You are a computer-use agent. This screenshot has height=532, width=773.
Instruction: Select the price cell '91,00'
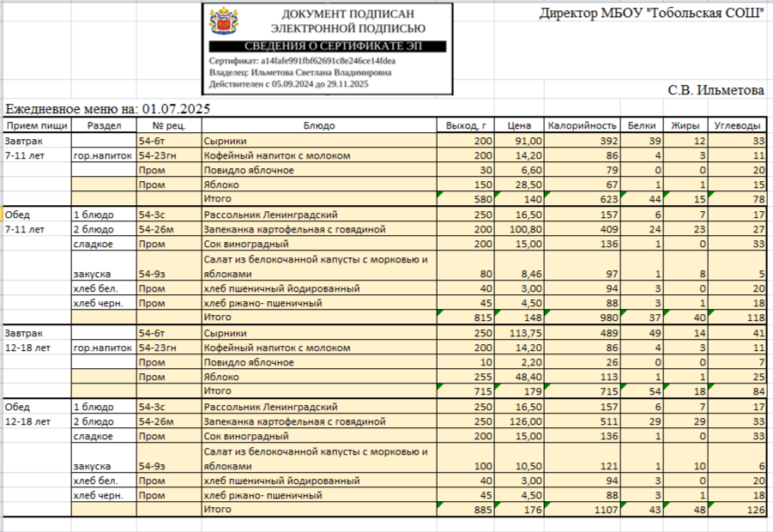tap(519, 141)
